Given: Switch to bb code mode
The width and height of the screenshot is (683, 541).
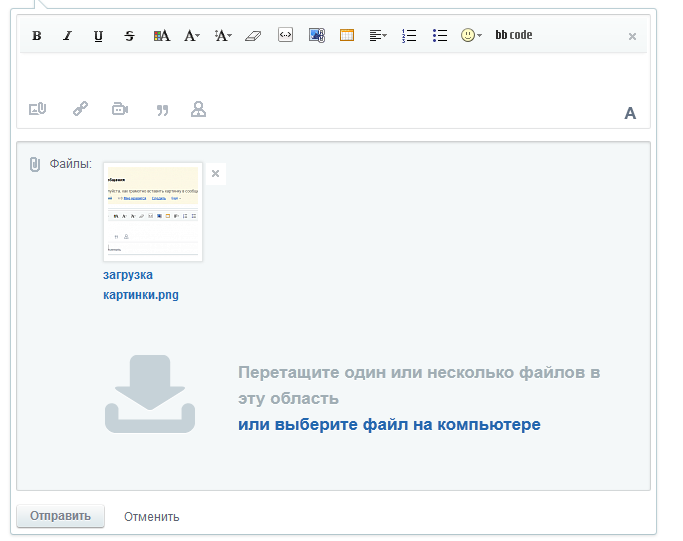Looking at the screenshot, I should (x=514, y=36).
